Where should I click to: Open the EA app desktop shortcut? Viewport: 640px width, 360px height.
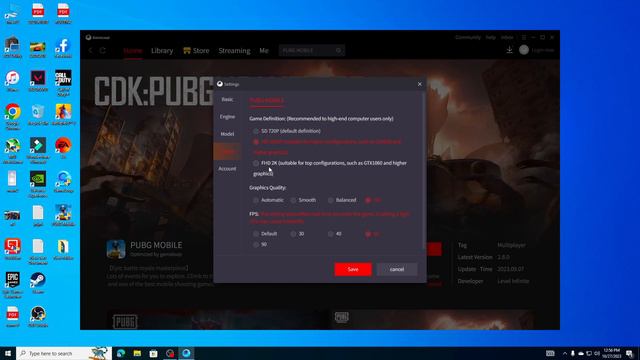click(x=63, y=146)
